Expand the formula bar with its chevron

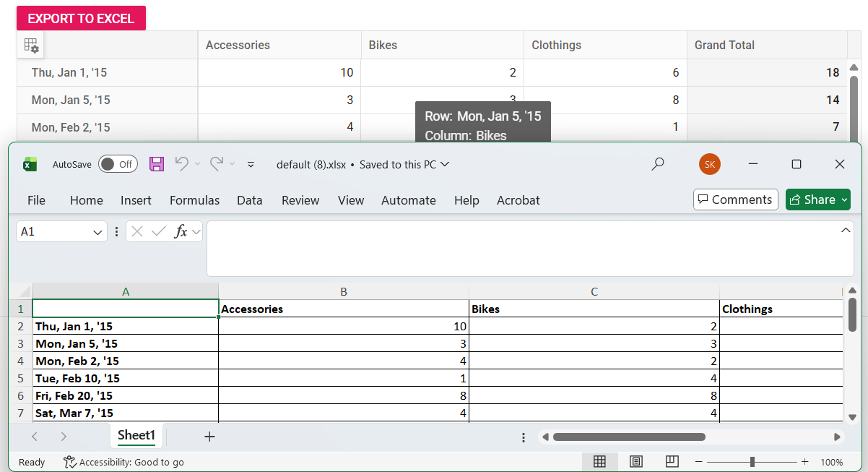845,229
